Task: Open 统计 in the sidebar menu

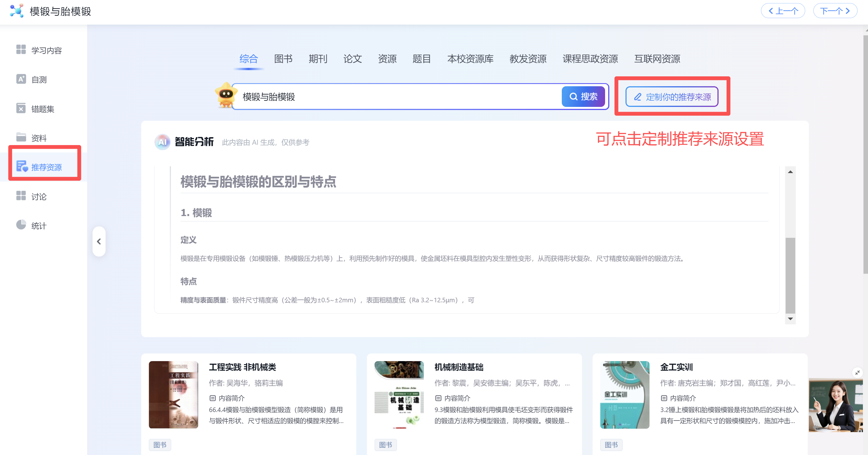Action: (x=39, y=226)
